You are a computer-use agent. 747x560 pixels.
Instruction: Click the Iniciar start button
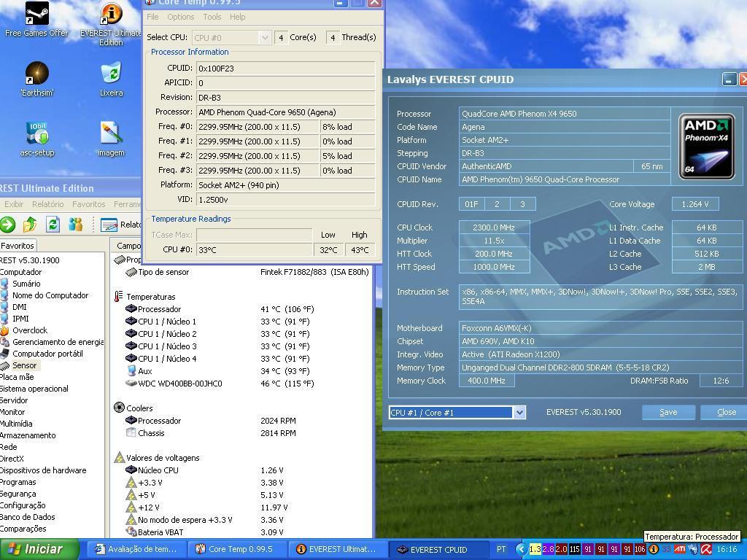point(39,549)
